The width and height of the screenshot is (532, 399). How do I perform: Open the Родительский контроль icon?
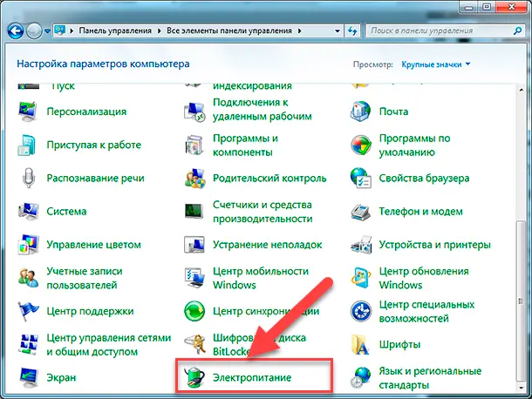pyautogui.click(x=194, y=178)
